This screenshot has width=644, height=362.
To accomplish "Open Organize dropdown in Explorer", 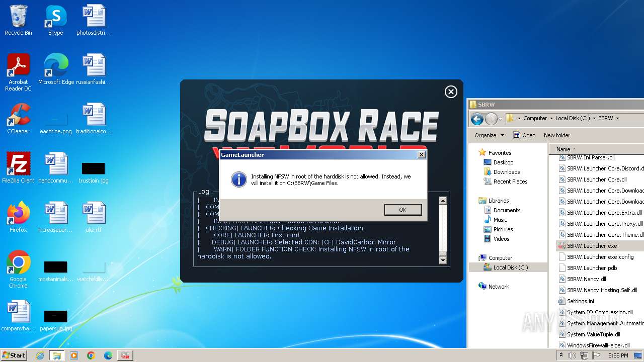I will pyautogui.click(x=489, y=135).
